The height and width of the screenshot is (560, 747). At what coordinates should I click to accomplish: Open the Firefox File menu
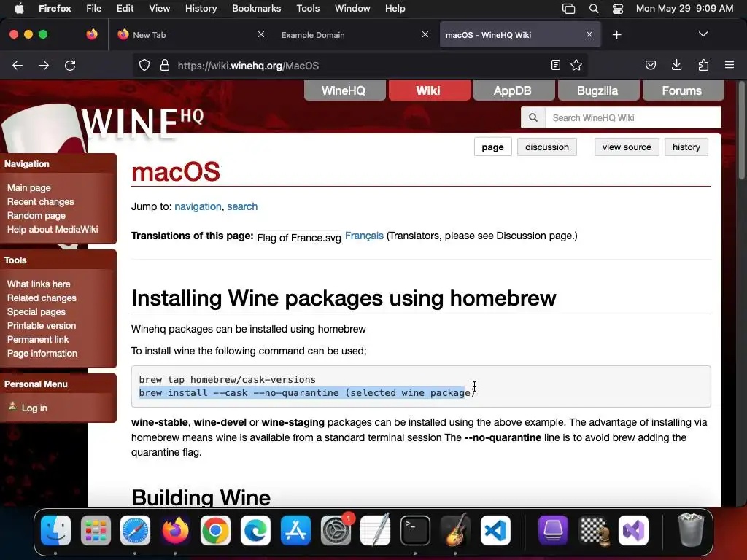click(x=93, y=9)
